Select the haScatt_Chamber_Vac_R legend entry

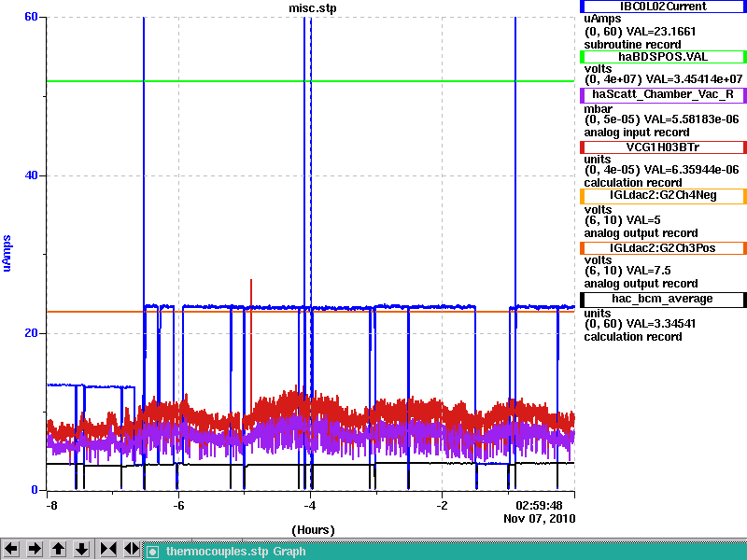click(x=663, y=94)
